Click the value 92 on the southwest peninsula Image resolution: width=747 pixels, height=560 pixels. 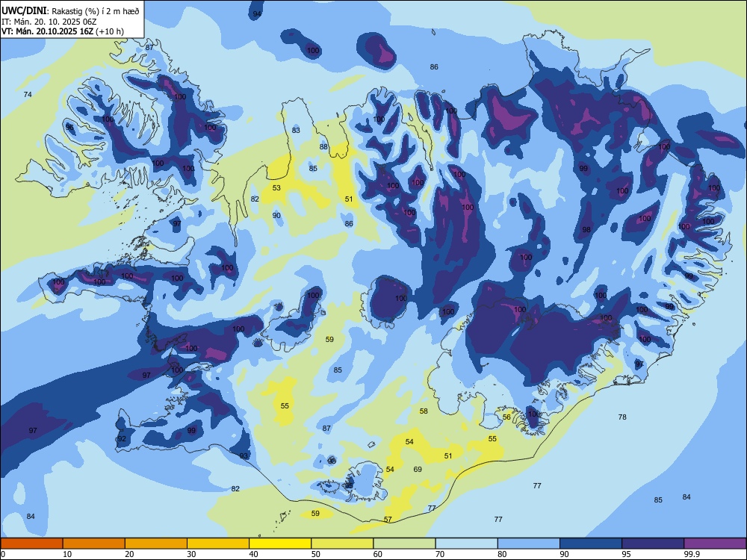[122, 438]
